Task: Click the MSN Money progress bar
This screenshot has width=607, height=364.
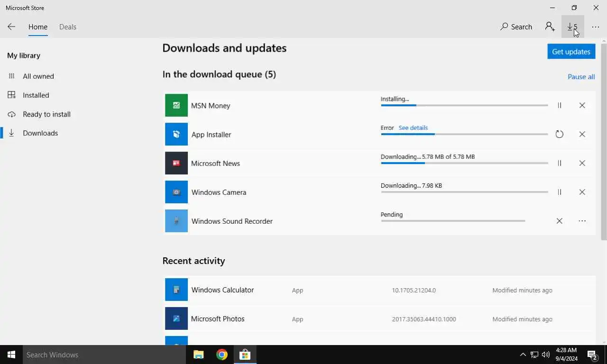Action: click(x=464, y=105)
